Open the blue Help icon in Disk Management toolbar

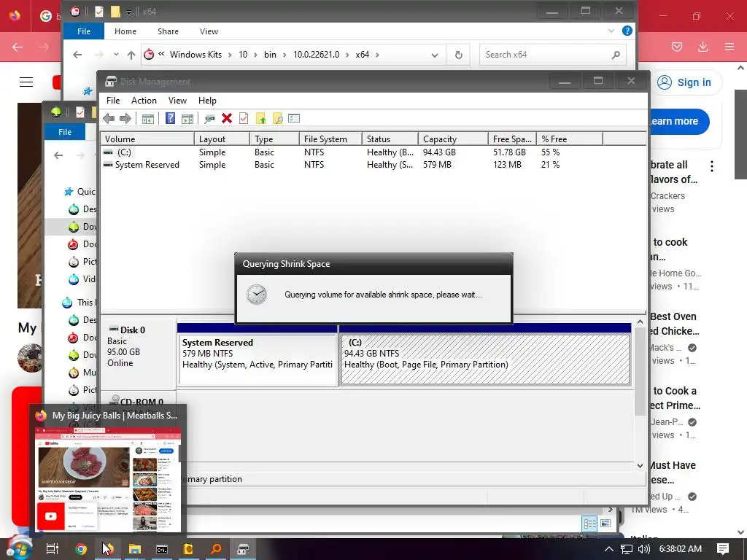(170, 118)
